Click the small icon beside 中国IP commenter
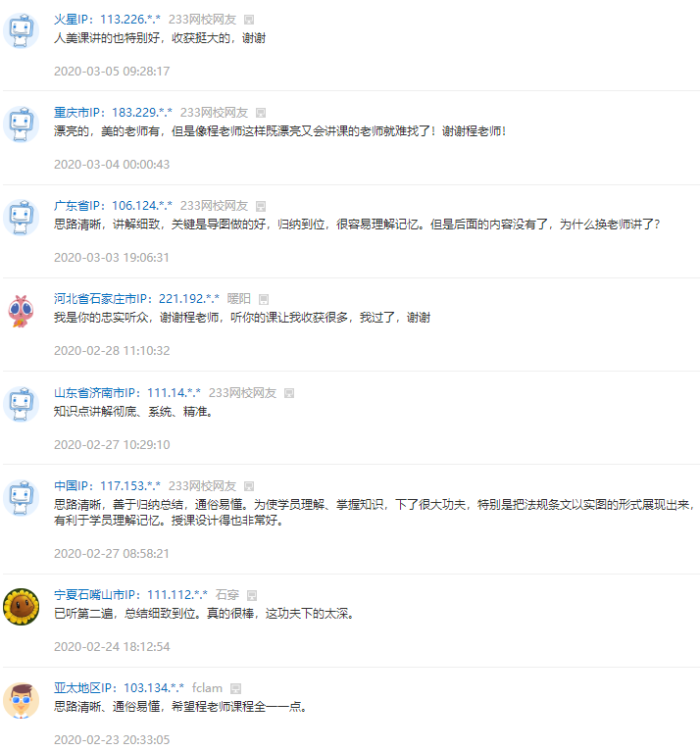This screenshot has height=751, width=700. (x=248, y=486)
